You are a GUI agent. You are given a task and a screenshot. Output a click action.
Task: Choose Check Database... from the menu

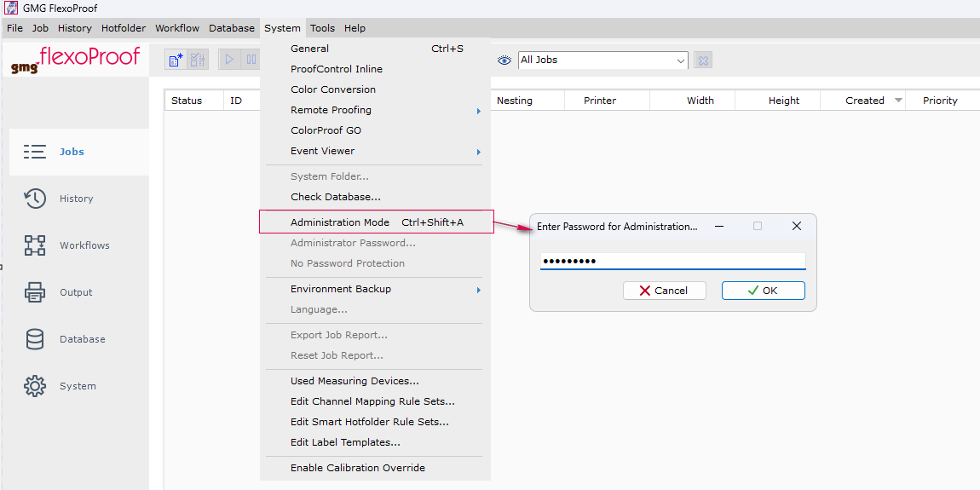tap(376, 198)
